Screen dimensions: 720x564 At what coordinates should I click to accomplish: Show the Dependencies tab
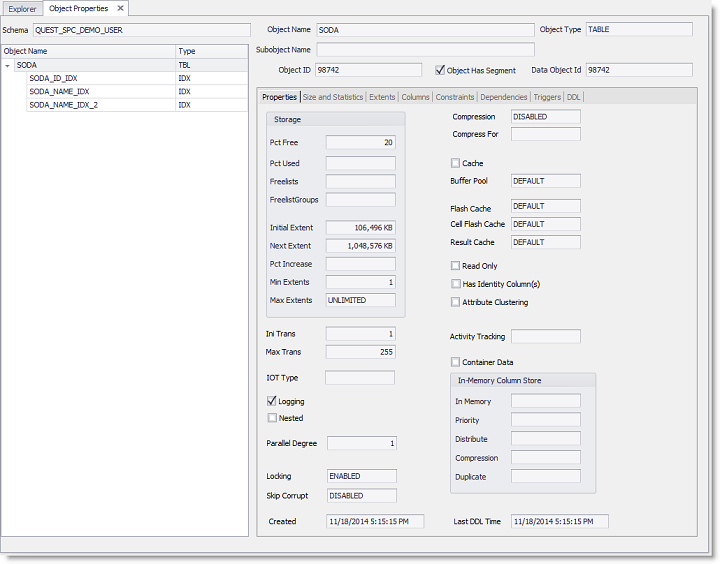(504, 97)
